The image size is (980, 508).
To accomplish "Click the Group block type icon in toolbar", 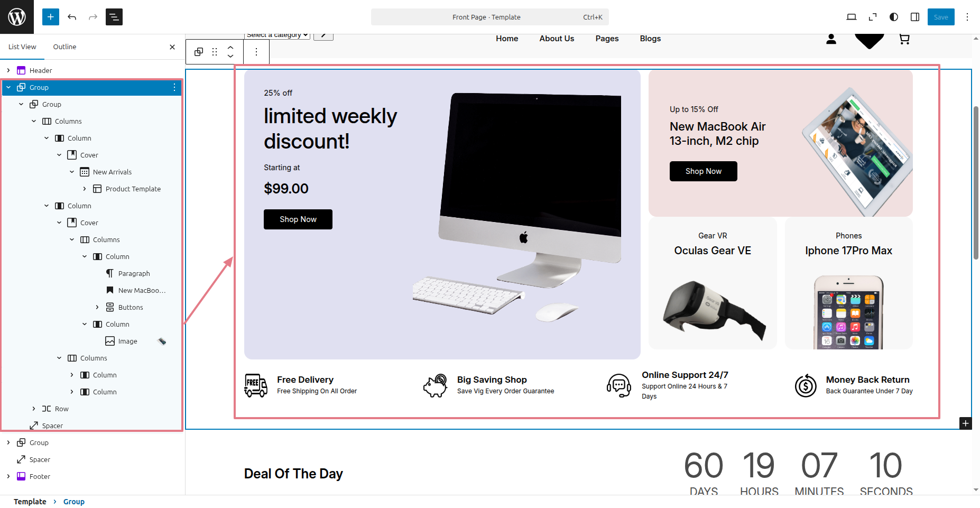I will pyautogui.click(x=199, y=52).
